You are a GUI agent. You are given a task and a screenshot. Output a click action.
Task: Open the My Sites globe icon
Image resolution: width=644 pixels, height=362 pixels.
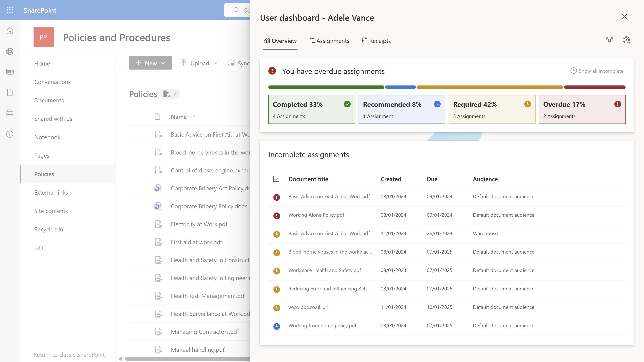tap(10, 51)
